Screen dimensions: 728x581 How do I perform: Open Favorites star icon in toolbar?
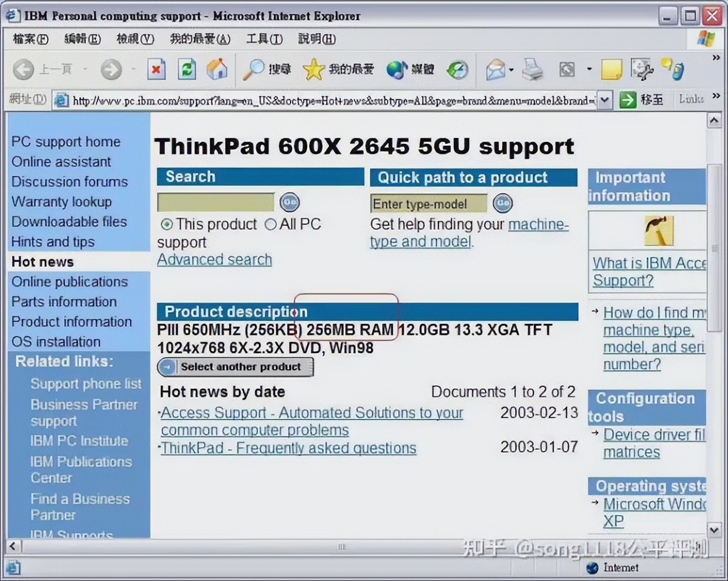tap(313, 69)
